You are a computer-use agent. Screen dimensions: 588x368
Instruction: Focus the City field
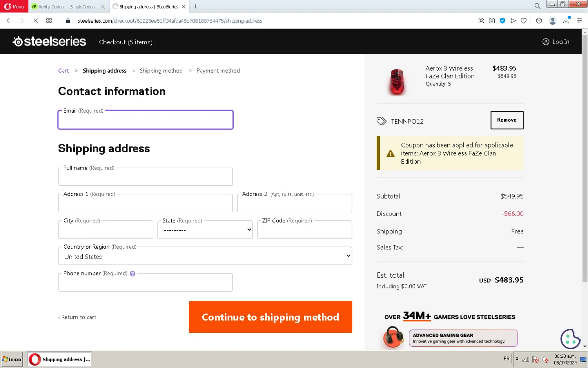tap(105, 230)
